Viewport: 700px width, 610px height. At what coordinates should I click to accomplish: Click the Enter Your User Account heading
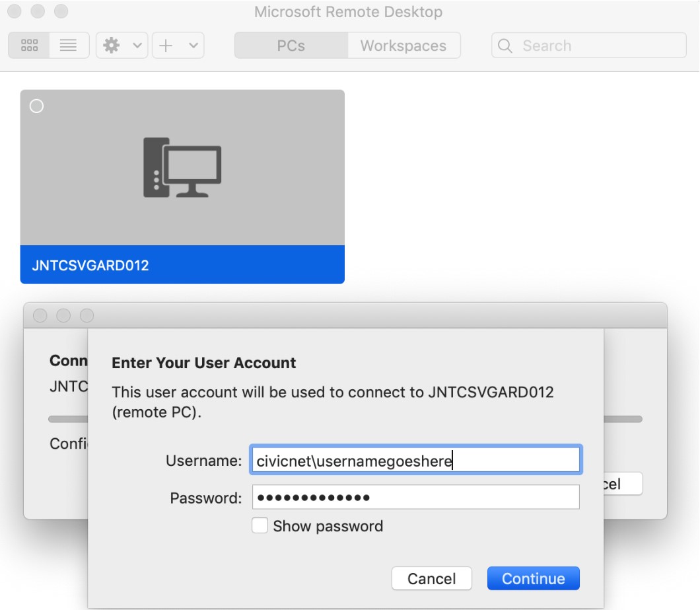point(203,363)
